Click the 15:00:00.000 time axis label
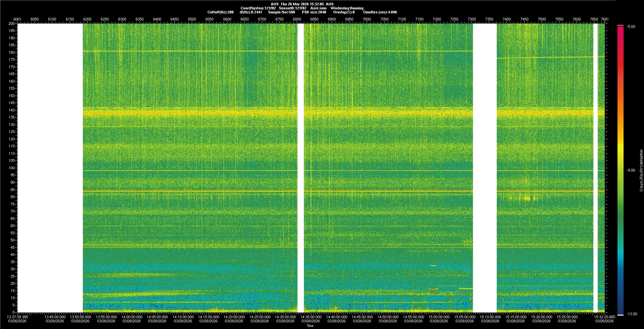 (439, 317)
